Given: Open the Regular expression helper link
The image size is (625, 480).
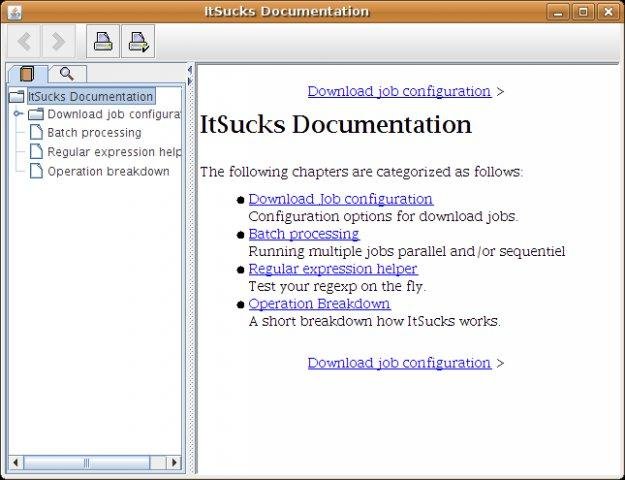Looking at the screenshot, I should pos(333,269).
